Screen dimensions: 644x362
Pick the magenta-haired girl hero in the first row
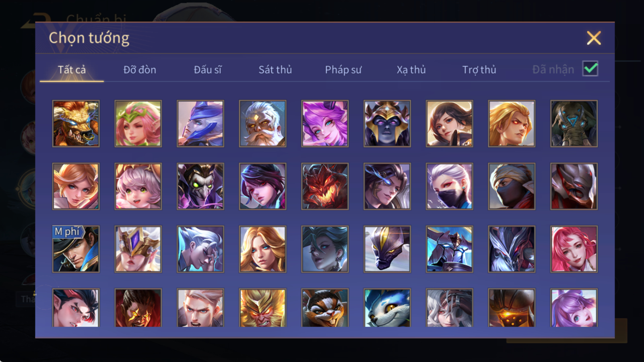325,123
